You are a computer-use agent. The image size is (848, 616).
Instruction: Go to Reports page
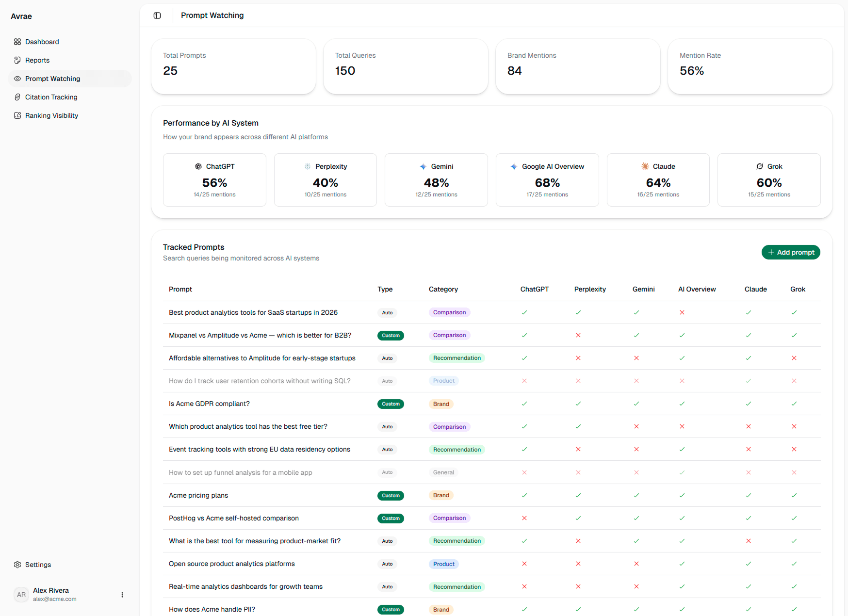coord(70,60)
